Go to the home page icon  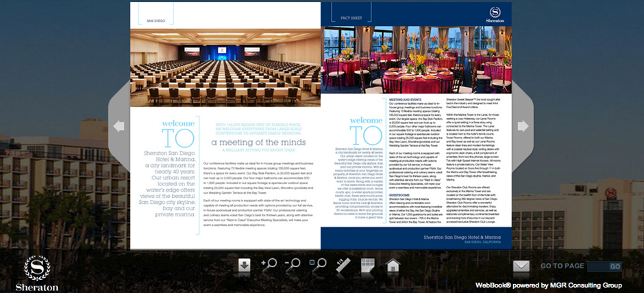coord(393,265)
